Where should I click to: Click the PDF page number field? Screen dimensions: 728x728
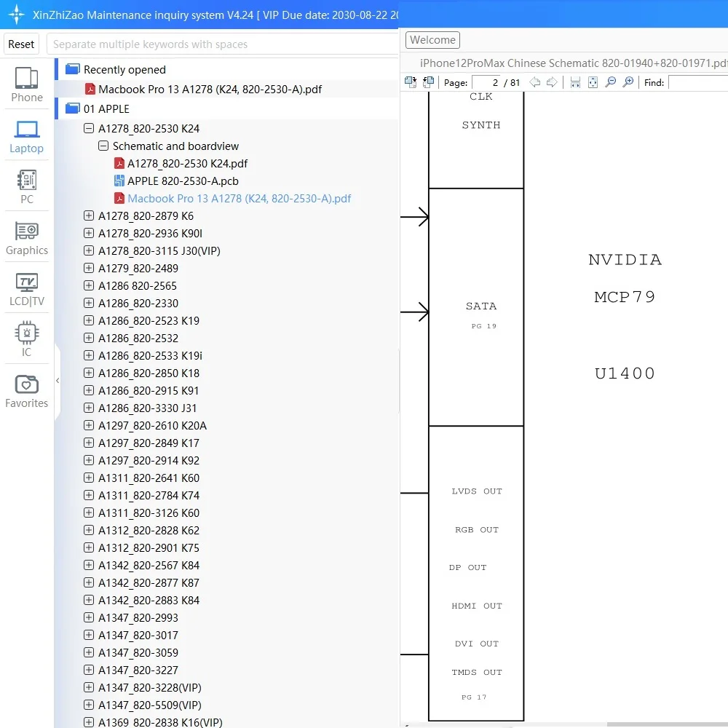point(486,83)
